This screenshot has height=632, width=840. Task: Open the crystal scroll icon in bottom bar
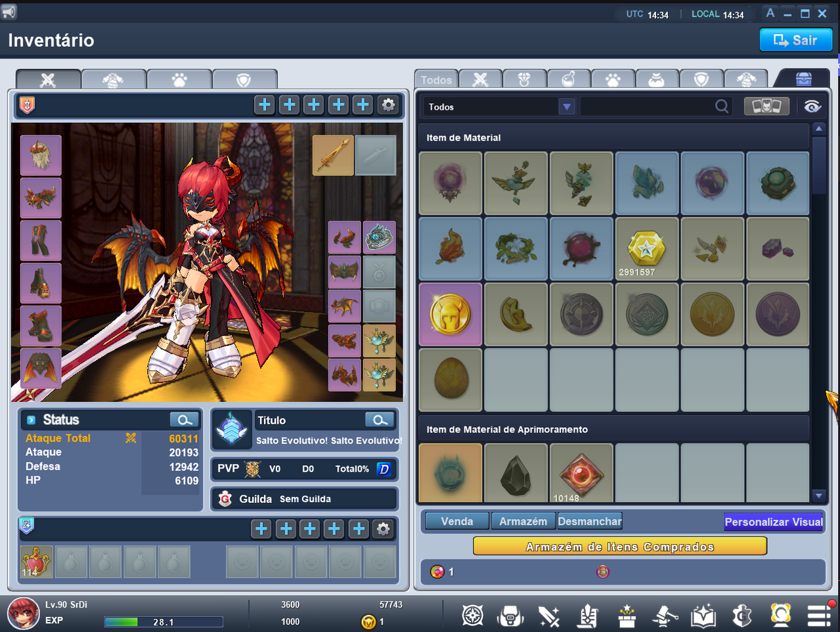(x=588, y=616)
